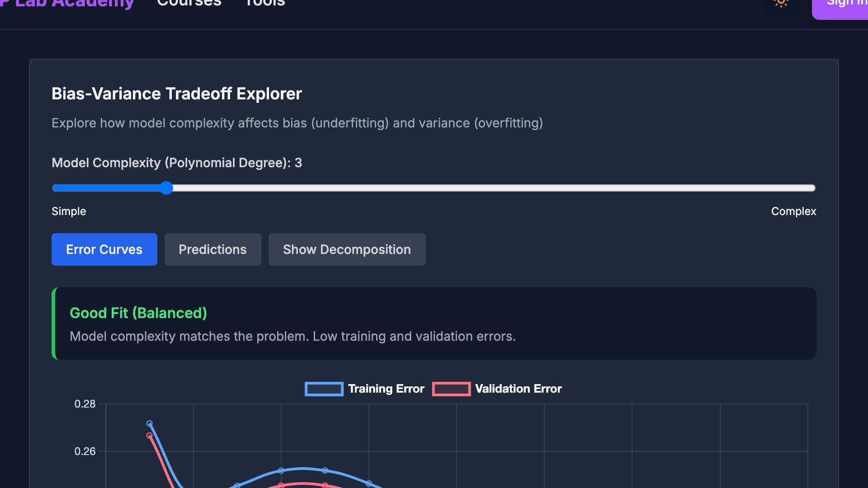Click the Good Fit (Balanced) heading
The height and width of the screenshot is (488, 868).
click(138, 313)
